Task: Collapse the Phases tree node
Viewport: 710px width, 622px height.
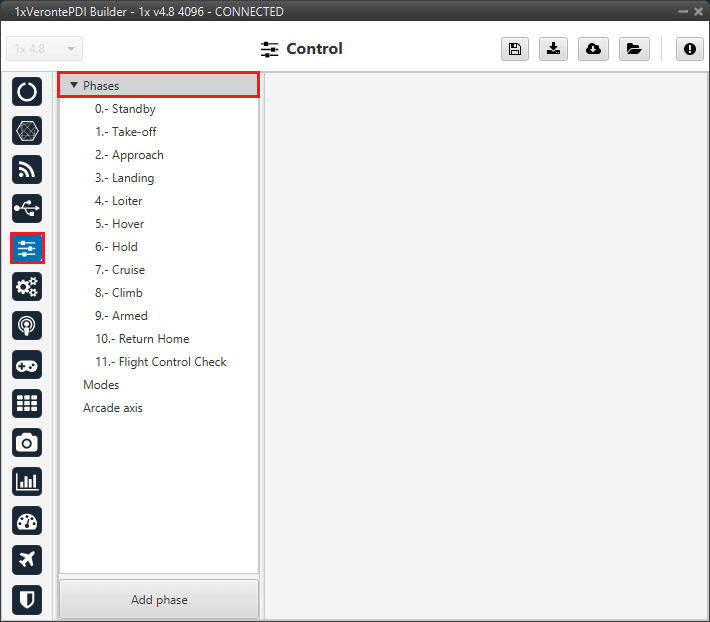Action: 74,86
